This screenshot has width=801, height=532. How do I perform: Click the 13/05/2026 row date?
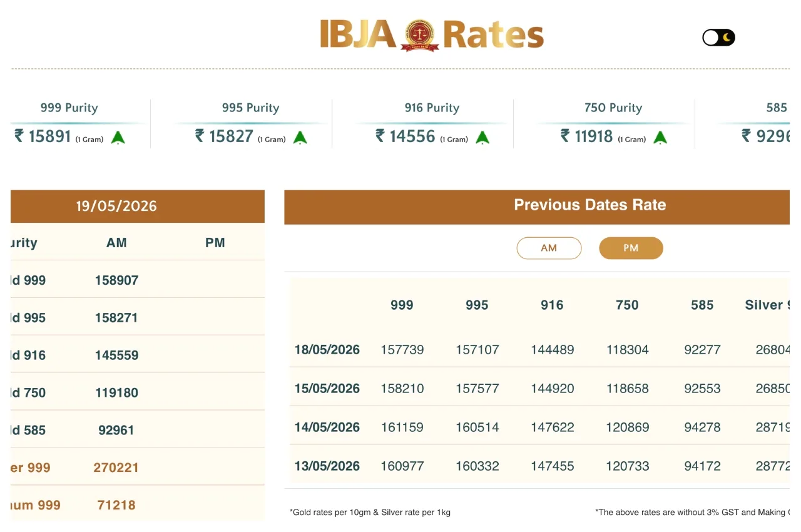coord(327,466)
